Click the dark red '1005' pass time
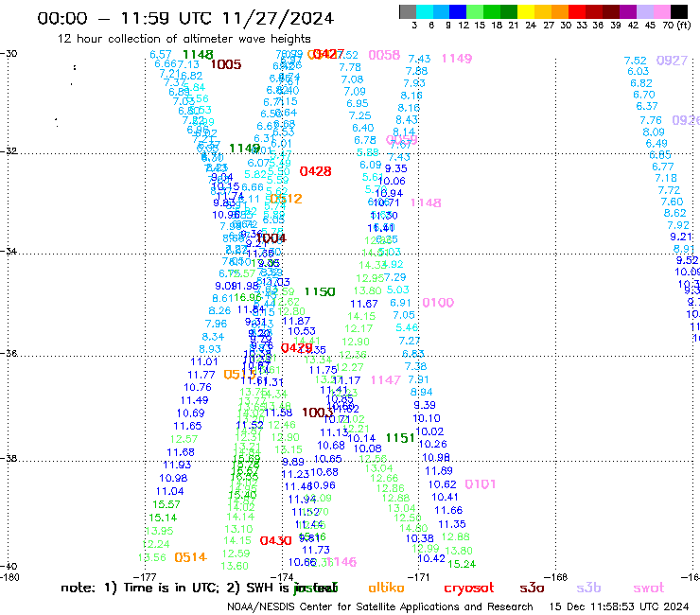Image resolution: width=700 pixels, height=615 pixels. 226,64
